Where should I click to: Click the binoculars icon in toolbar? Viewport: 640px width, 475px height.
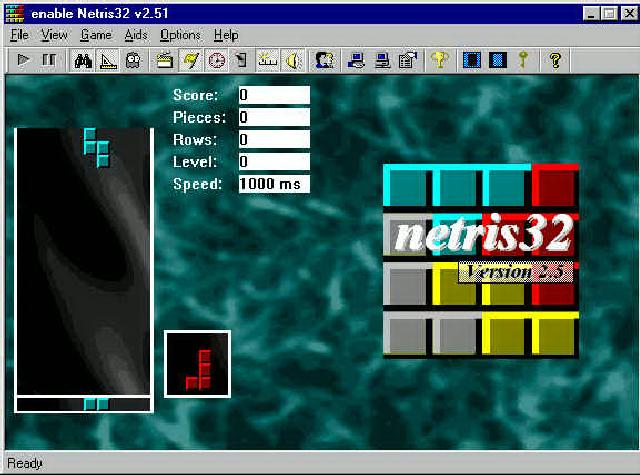[84, 60]
